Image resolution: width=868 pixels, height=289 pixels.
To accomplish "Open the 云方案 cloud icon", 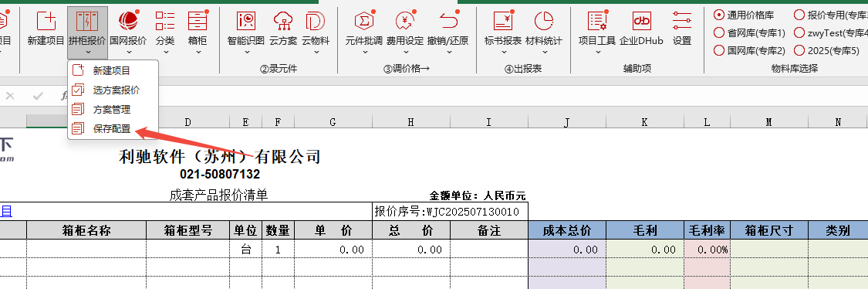I will pyautogui.click(x=283, y=21).
